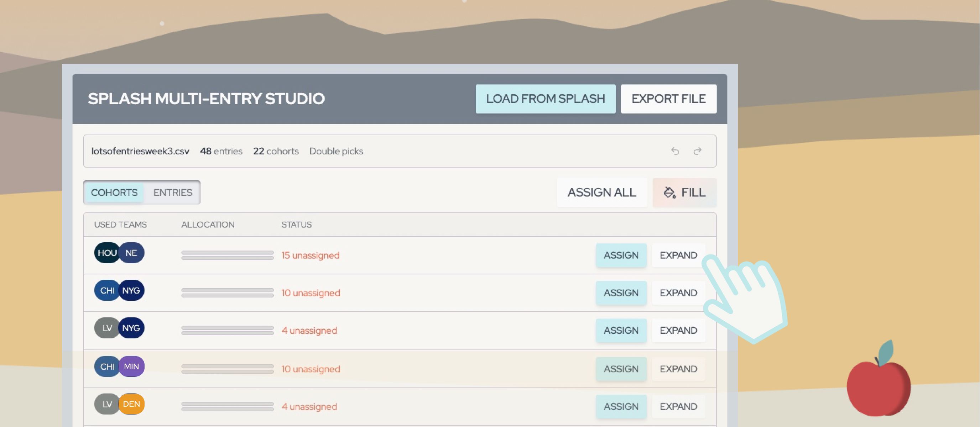Viewport: 980px width, 427px height.
Task: Click the NE team badge
Action: [x=131, y=253]
